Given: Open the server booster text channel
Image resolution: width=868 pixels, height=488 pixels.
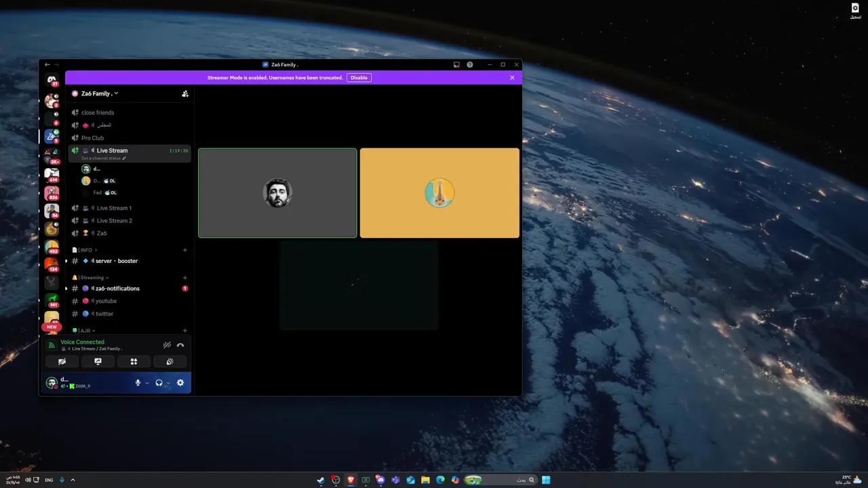Looking at the screenshot, I should tap(129, 261).
